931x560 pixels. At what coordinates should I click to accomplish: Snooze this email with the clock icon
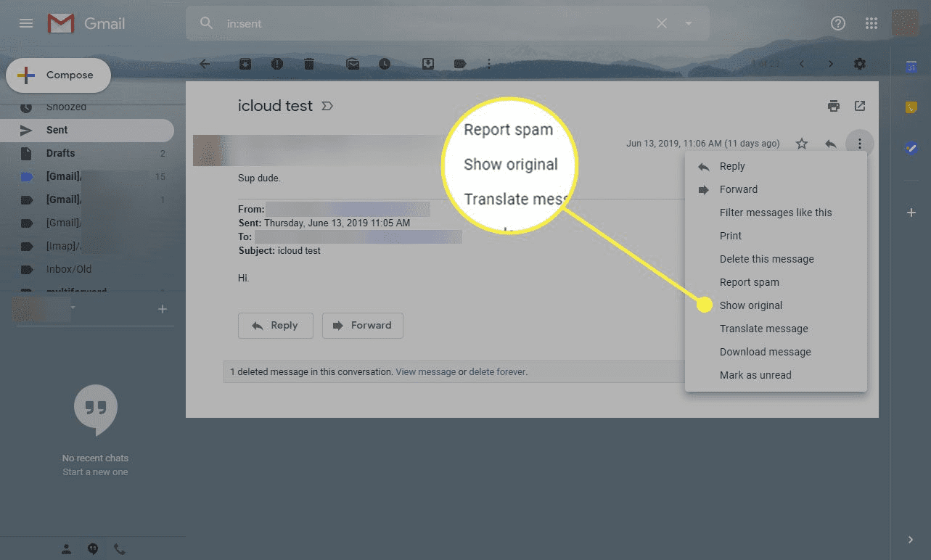pos(385,64)
